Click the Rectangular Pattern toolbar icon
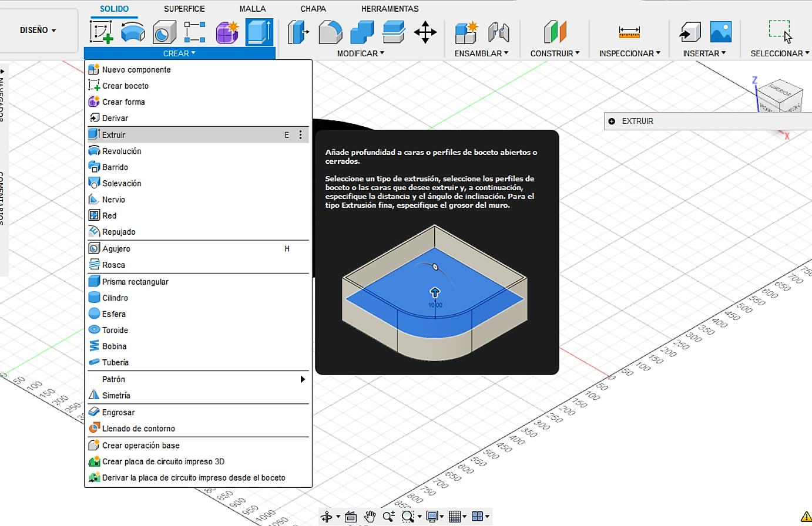The image size is (812, 526). point(195,32)
